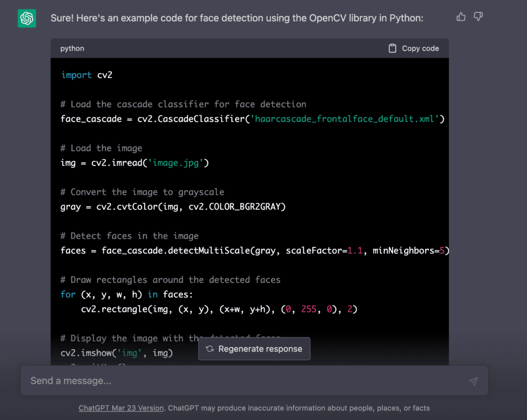Focus the Send a message input field

coord(254,380)
